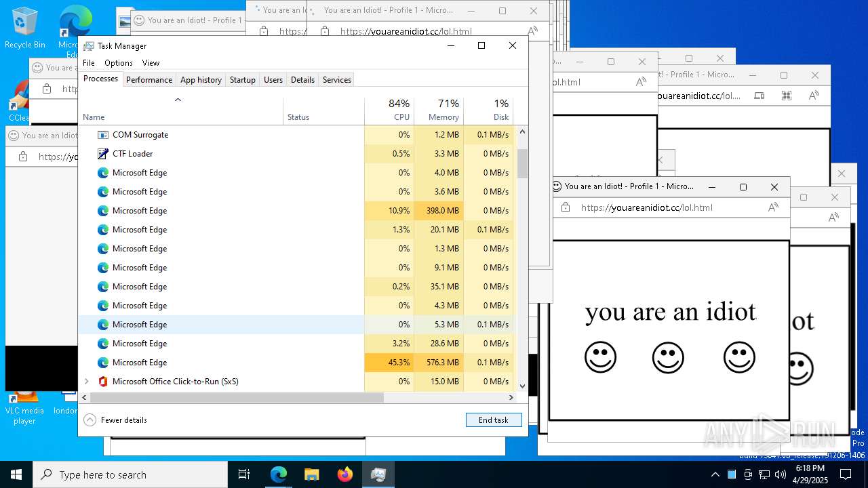The image size is (868, 488).
Task: Switch to the Details tab
Action: point(302,79)
